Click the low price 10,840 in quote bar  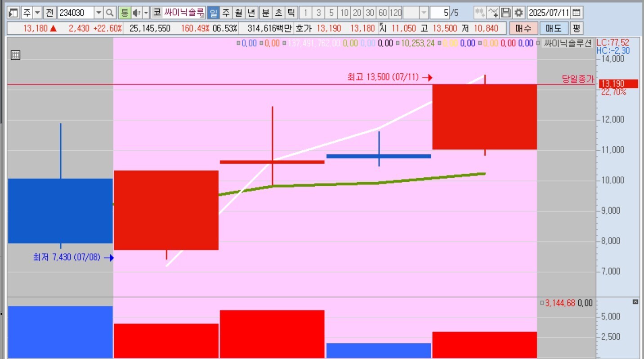486,28
